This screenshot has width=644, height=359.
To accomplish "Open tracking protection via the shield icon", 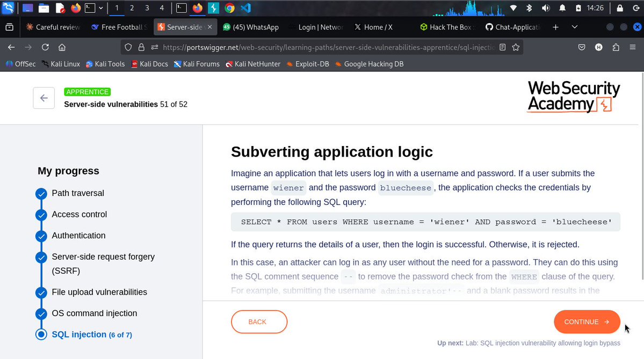I will point(128,47).
